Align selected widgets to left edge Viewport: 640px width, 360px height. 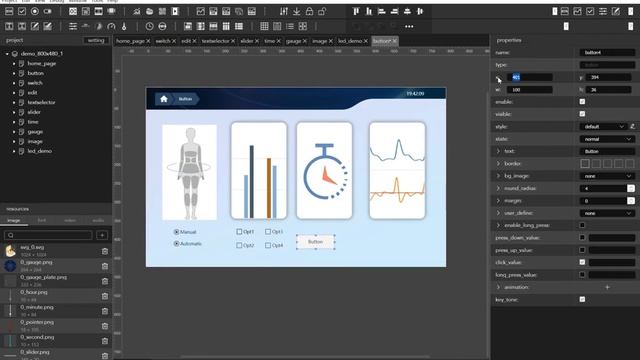coord(382,11)
